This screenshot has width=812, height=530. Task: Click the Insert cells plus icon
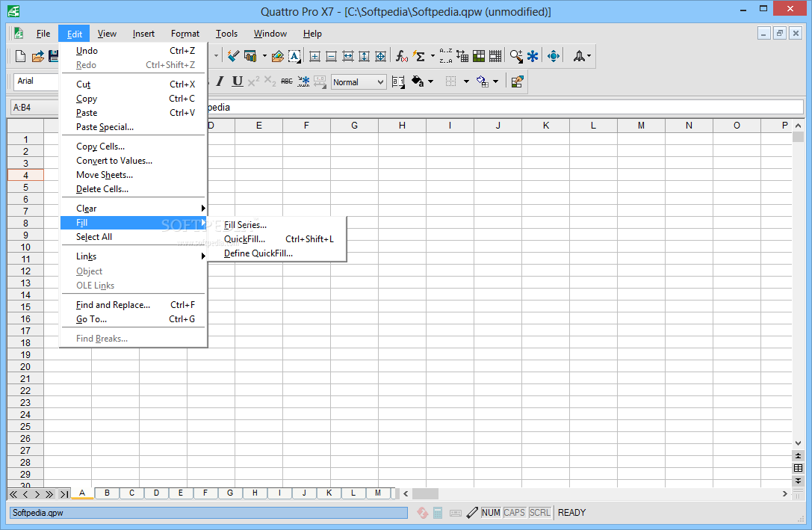[314, 56]
